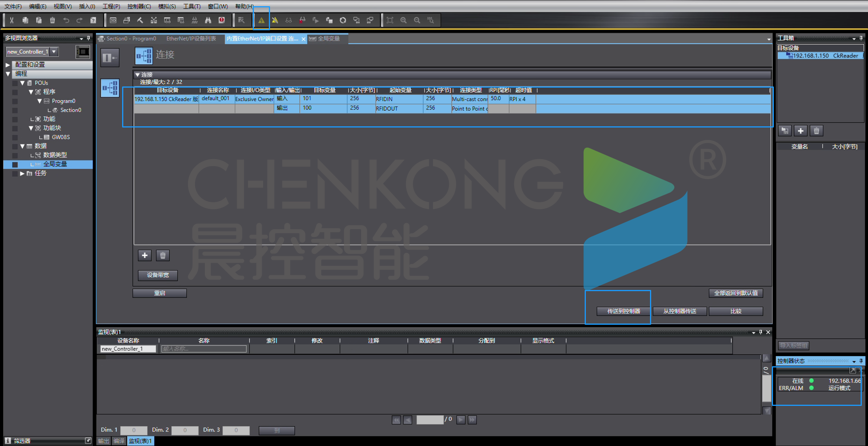Click the abort build crossed-tools icon
The image size is (868, 446).
click(154, 20)
